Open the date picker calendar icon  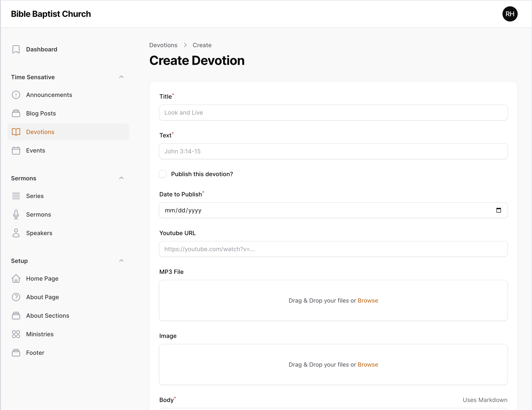[x=498, y=210]
